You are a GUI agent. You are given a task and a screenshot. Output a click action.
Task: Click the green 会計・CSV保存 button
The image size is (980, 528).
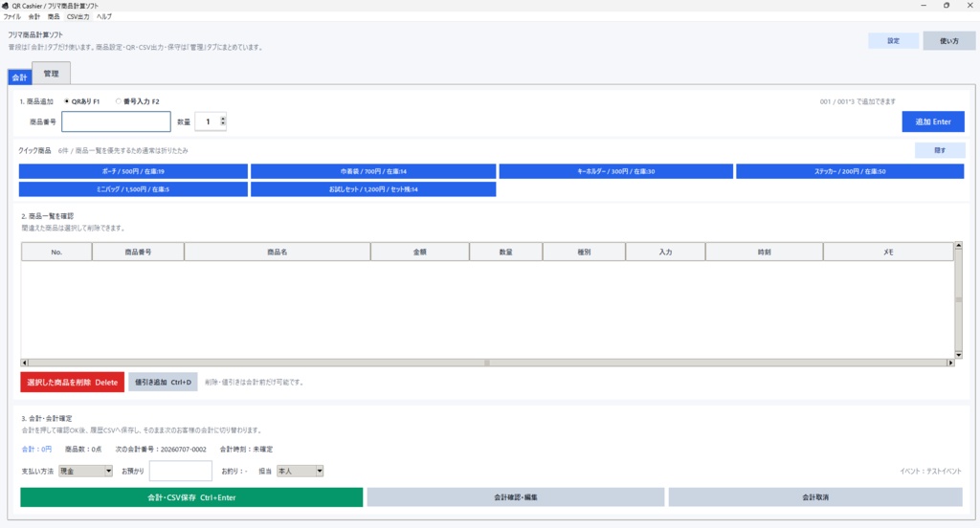(x=191, y=497)
